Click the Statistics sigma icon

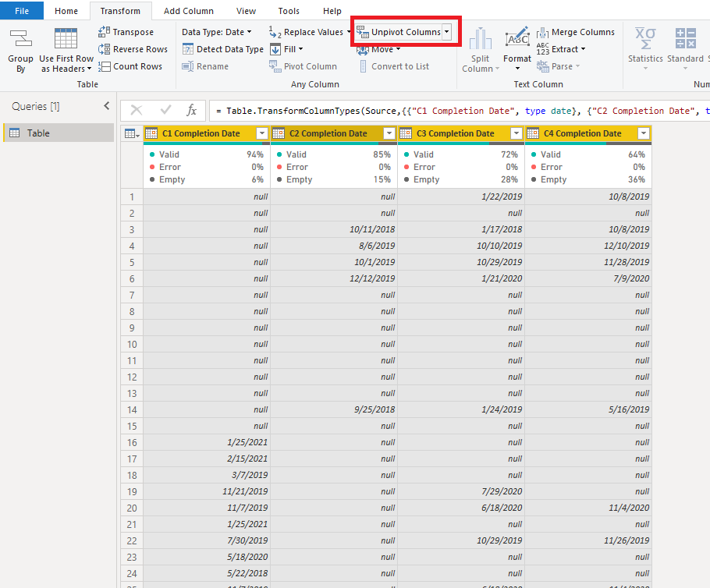(645, 38)
